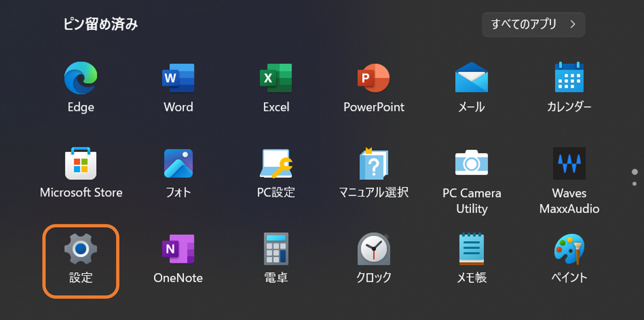This screenshot has height=320, width=644.
Task: Open the クロック clock app
Action: click(x=374, y=249)
